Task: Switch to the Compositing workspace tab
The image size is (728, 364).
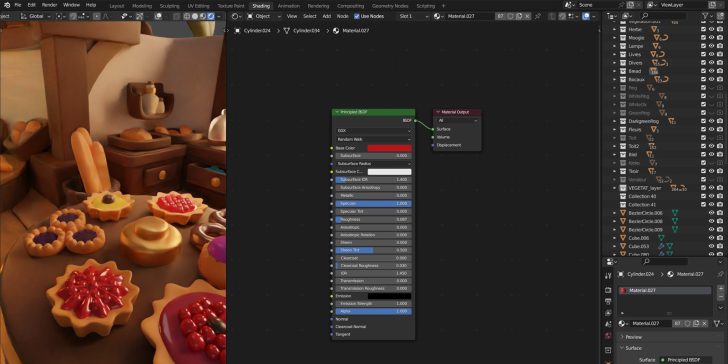Action: (x=351, y=6)
